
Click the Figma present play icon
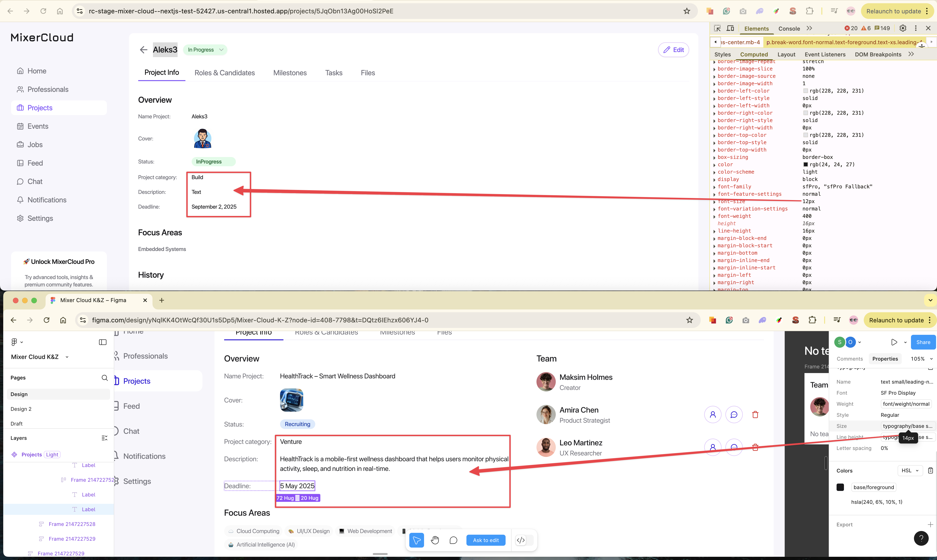tap(894, 342)
